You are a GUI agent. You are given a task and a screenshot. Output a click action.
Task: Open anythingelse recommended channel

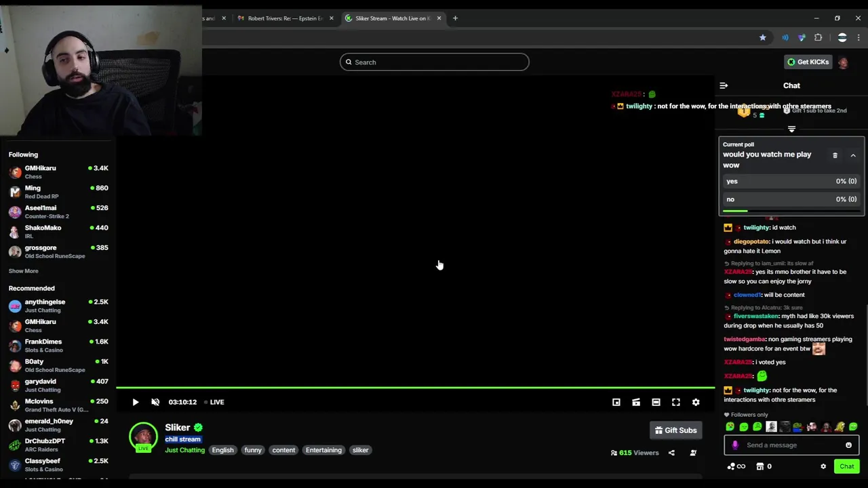click(58, 306)
